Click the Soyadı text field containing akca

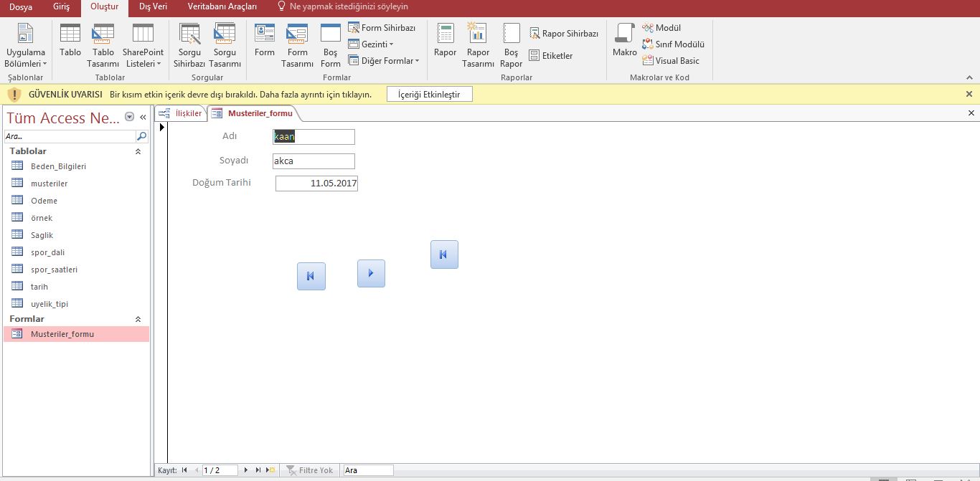pyautogui.click(x=314, y=161)
